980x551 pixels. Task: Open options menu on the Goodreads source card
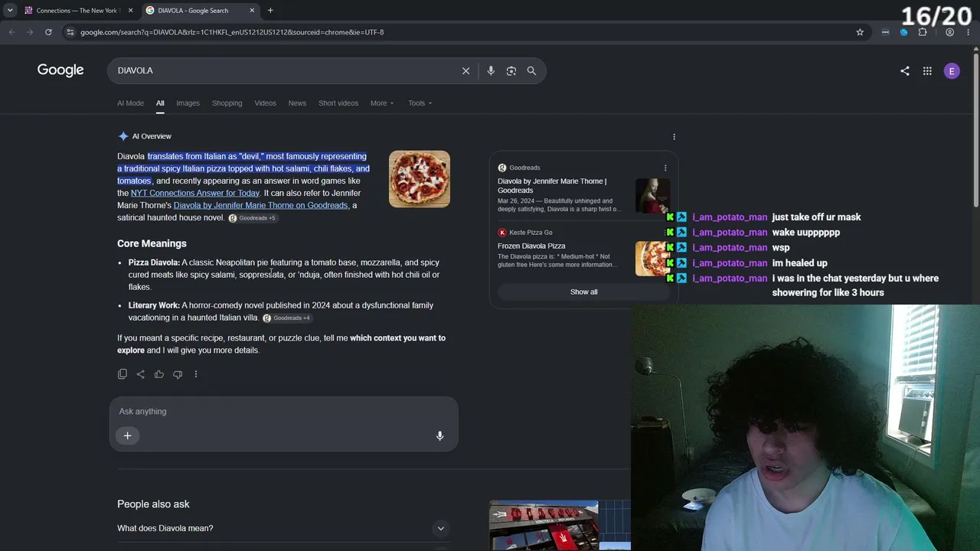[x=665, y=168]
